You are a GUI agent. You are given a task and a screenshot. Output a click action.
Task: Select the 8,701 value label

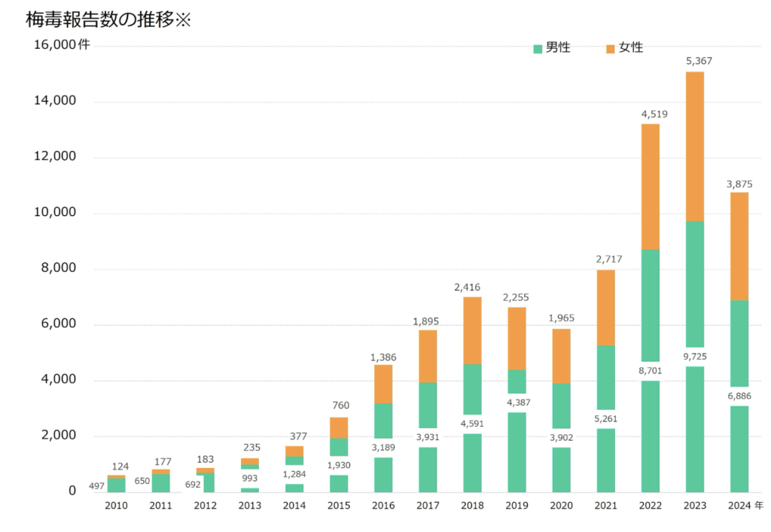pyautogui.click(x=650, y=371)
